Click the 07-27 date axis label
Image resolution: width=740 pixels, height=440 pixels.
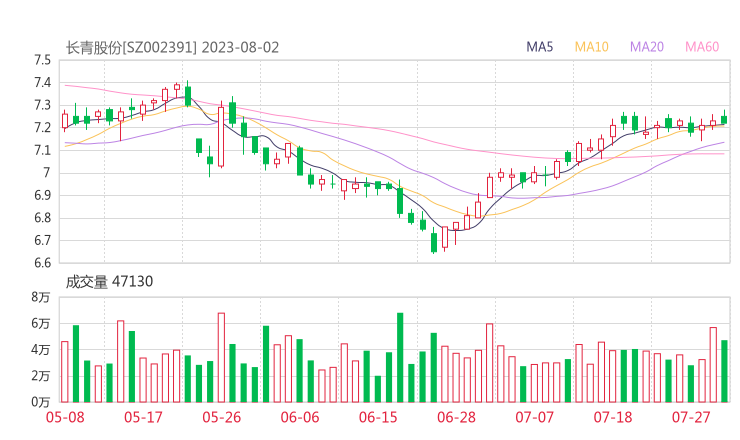(x=691, y=417)
